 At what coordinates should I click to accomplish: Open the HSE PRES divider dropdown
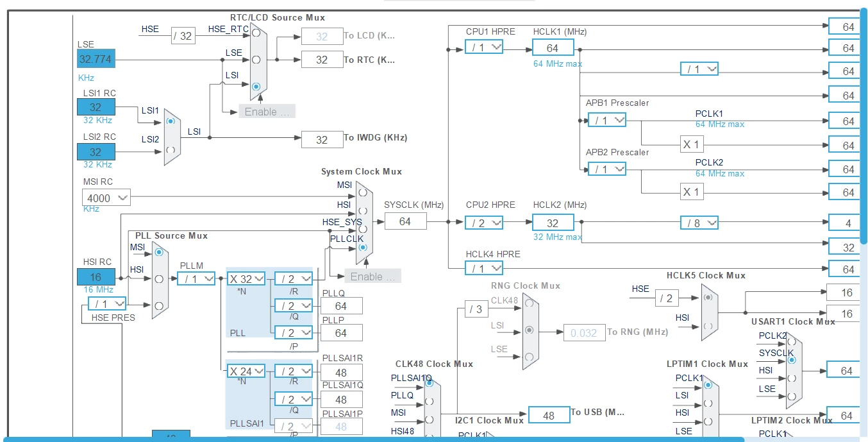point(107,303)
